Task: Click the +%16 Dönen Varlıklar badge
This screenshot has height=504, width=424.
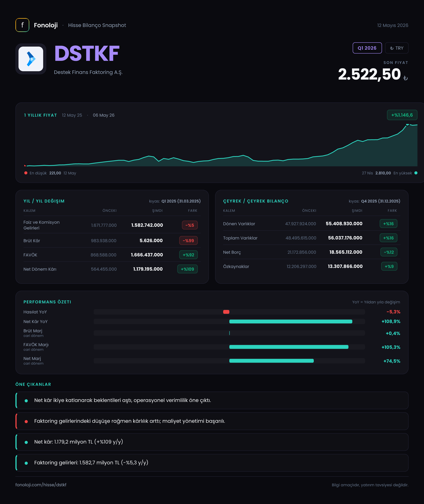Action: pyautogui.click(x=388, y=224)
